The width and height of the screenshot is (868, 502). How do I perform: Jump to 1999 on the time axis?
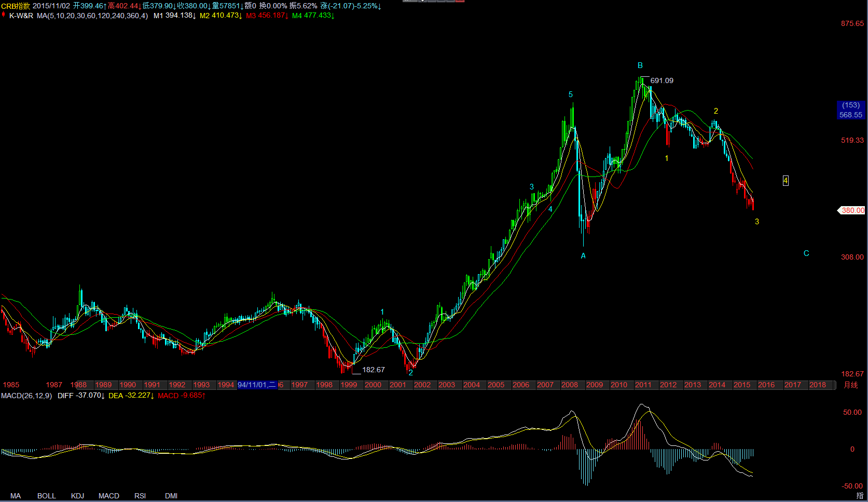tap(349, 385)
